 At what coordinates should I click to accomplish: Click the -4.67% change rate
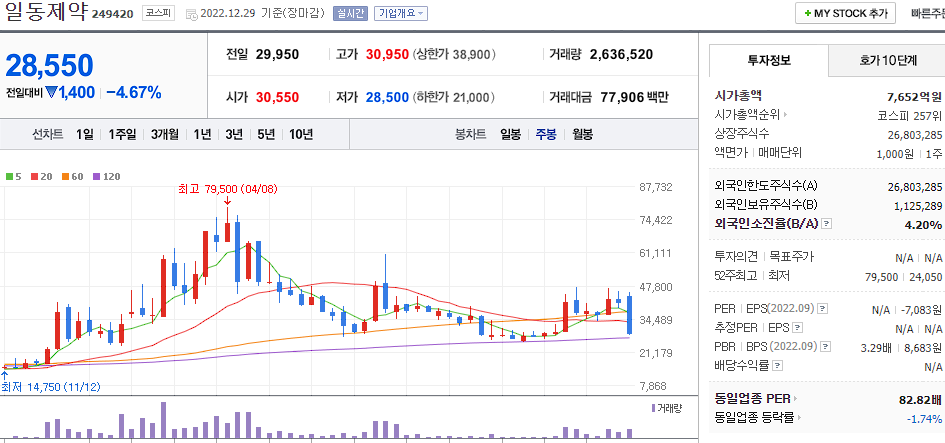[134, 92]
